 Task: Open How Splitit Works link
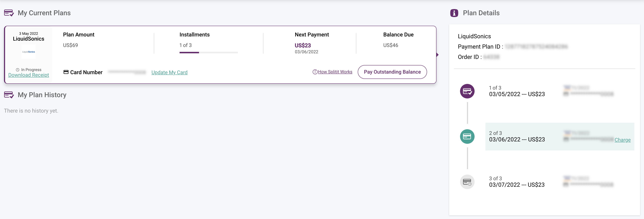pyautogui.click(x=335, y=72)
